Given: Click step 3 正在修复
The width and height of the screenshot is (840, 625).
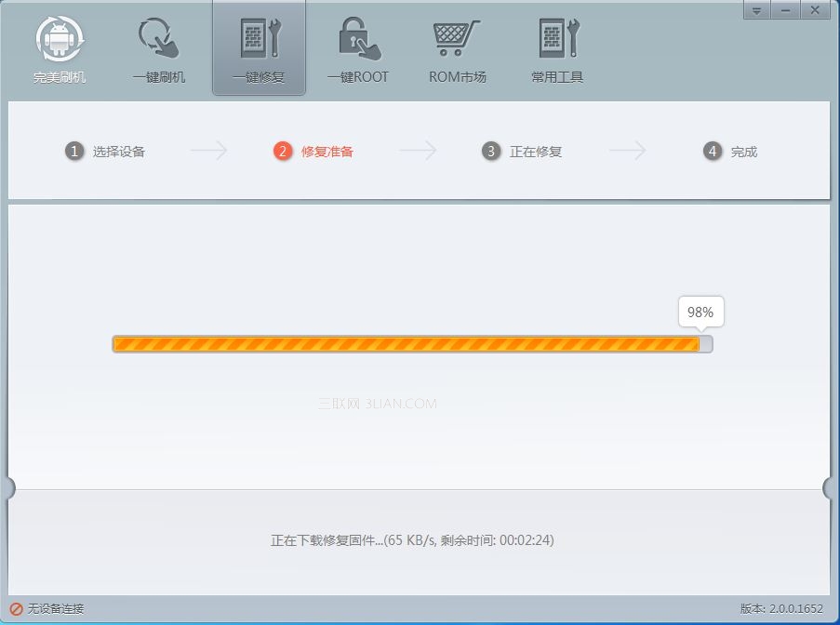Looking at the screenshot, I should (x=522, y=152).
